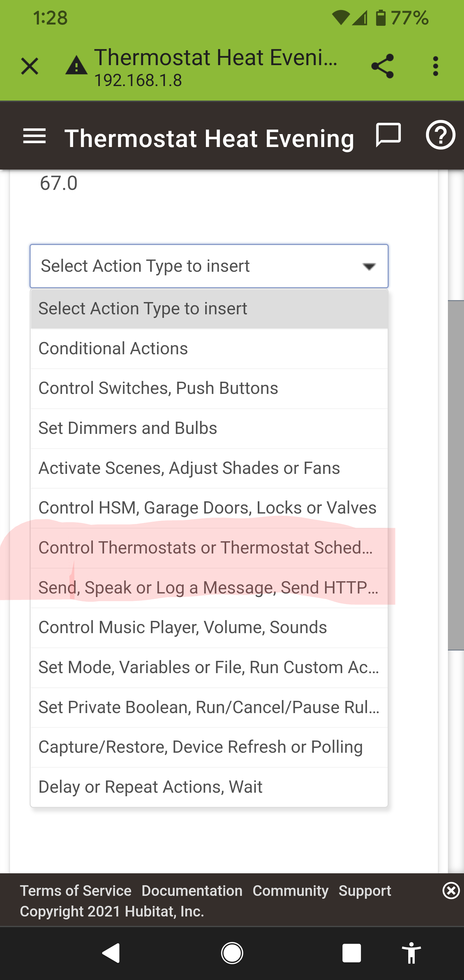
Task: Open the help question mark icon
Action: [440, 135]
